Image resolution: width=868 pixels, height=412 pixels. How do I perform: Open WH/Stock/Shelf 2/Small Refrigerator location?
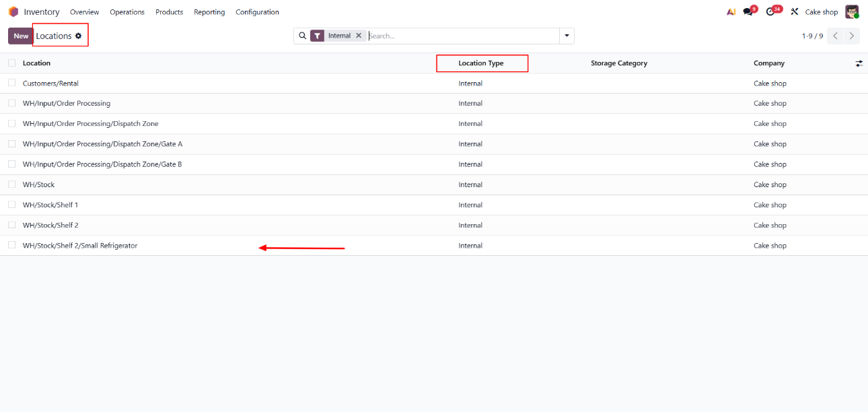[80, 246]
